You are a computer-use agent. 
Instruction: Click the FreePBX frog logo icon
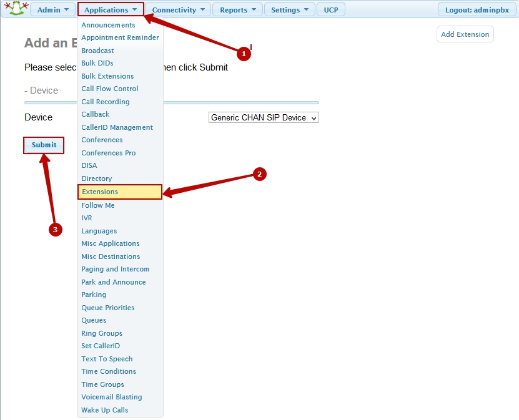pos(16,9)
